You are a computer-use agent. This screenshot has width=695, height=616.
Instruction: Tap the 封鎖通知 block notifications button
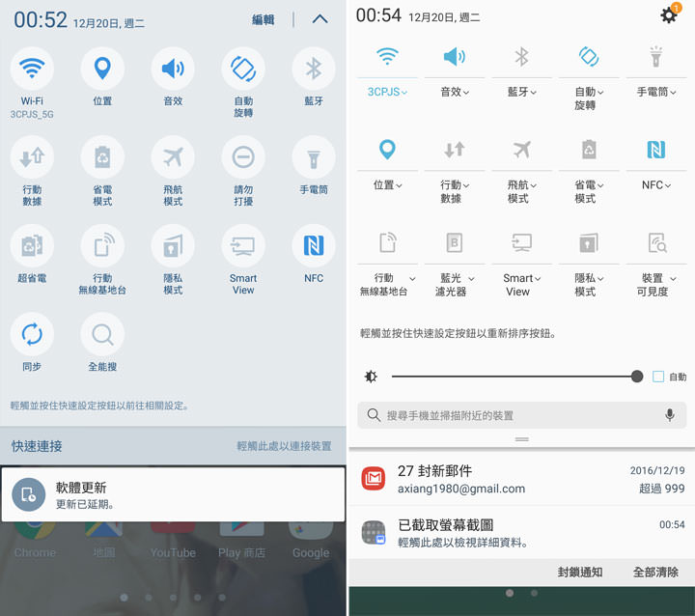coord(580,573)
